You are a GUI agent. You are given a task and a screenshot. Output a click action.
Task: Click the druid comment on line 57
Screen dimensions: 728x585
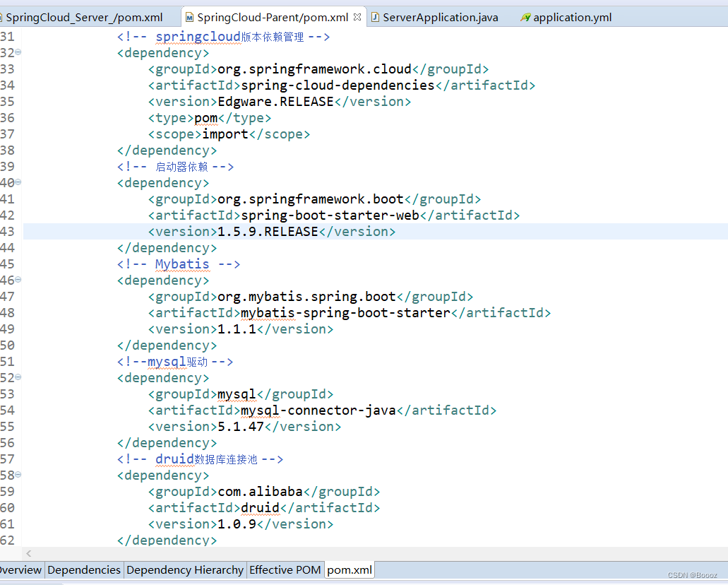click(200, 459)
